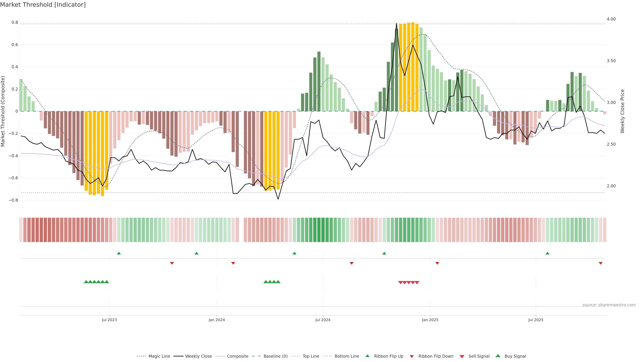Image resolution: width=644 pixels, height=362 pixels.
Task: Click the Ribbon Flip Down legend triangle
Action: pos(412,356)
